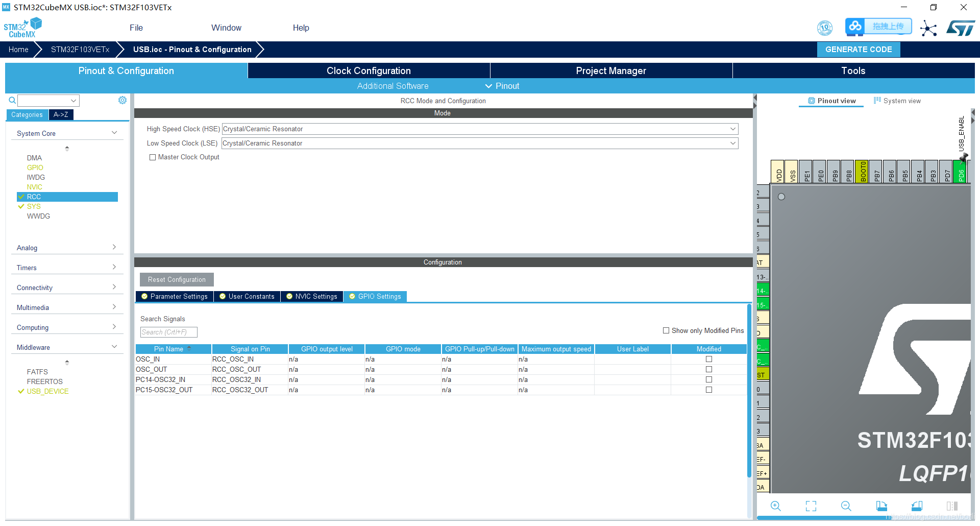Open the ST community network icon
980x526 pixels.
(x=928, y=28)
